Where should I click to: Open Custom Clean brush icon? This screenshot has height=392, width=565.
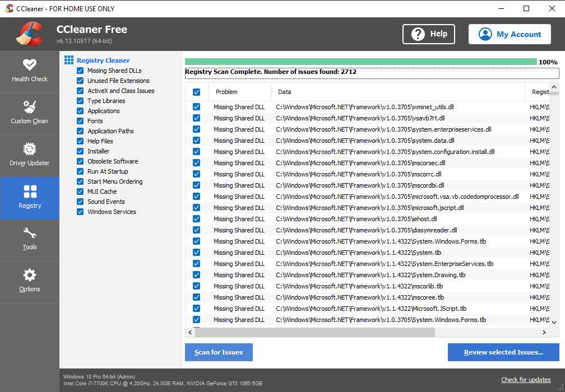pyautogui.click(x=30, y=107)
